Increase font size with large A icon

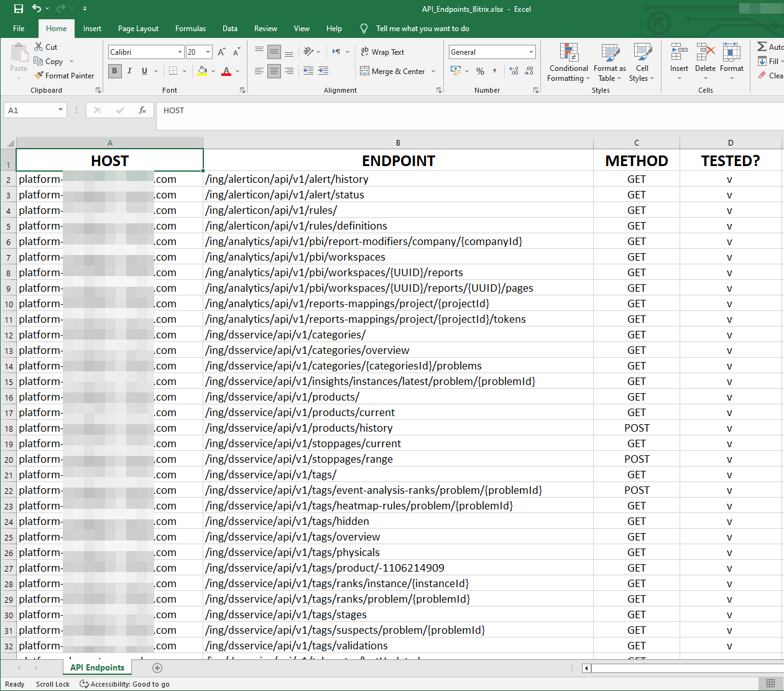(x=221, y=52)
